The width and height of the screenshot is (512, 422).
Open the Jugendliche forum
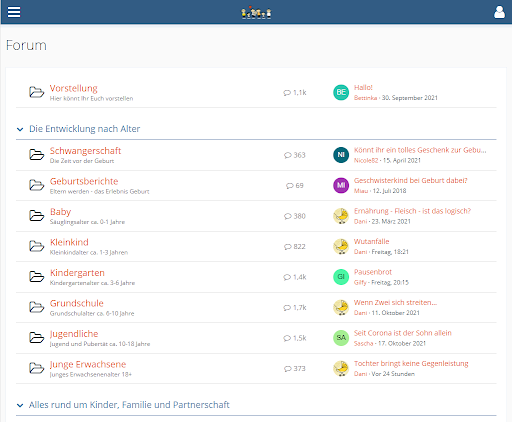click(x=74, y=334)
